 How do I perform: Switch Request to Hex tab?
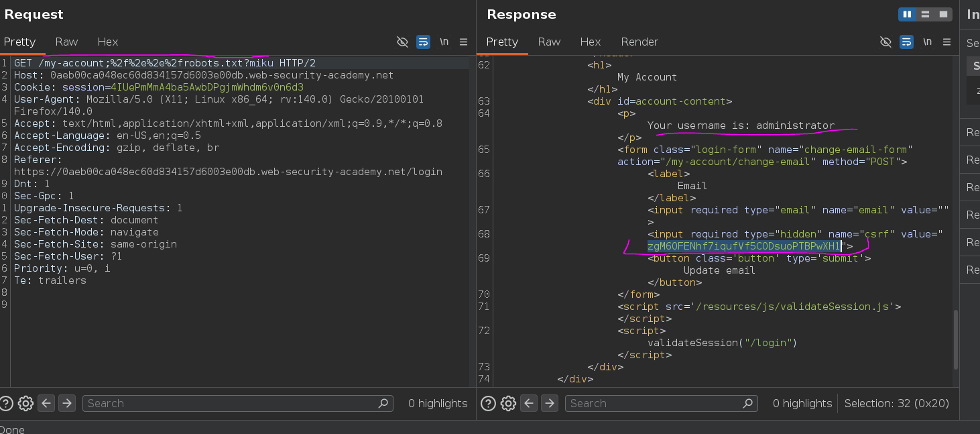point(108,42)
